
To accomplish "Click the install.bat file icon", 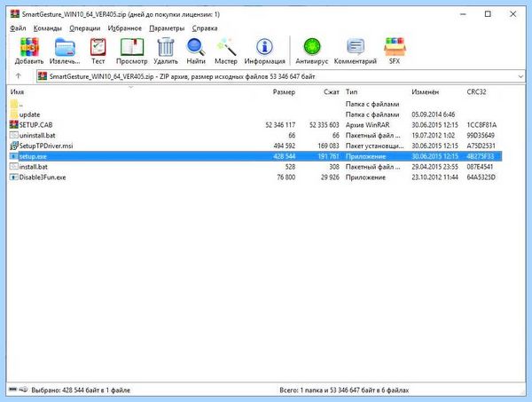I will coord(13,166).
